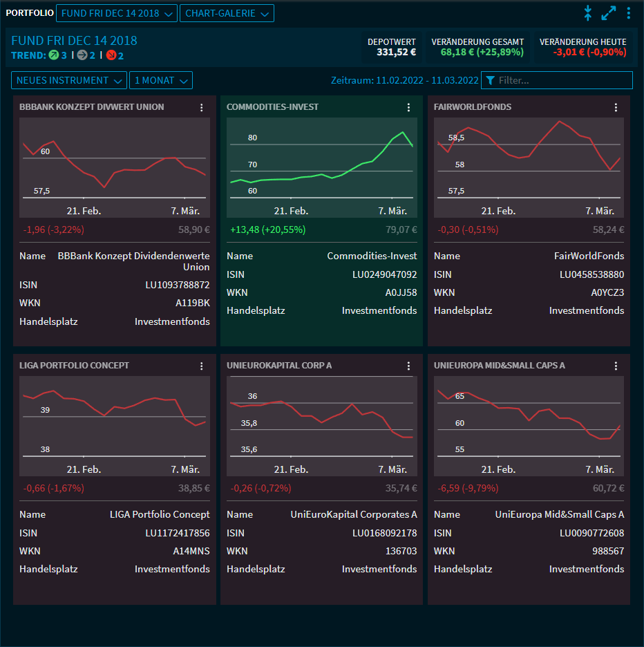Click the pin/collapse icon in the header
The height and width of the screenshot is (647, 644).
[588, 13]
